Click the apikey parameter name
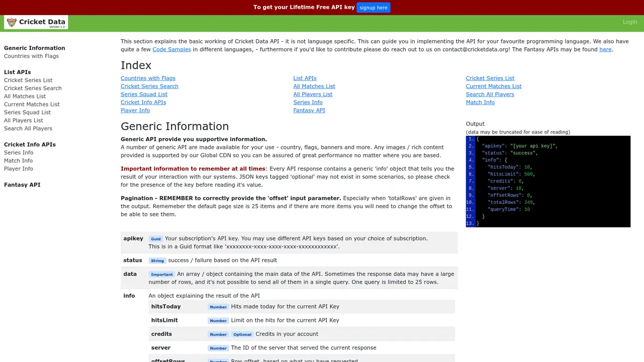Screen dimensions: 644x362 tap(134, 239)
